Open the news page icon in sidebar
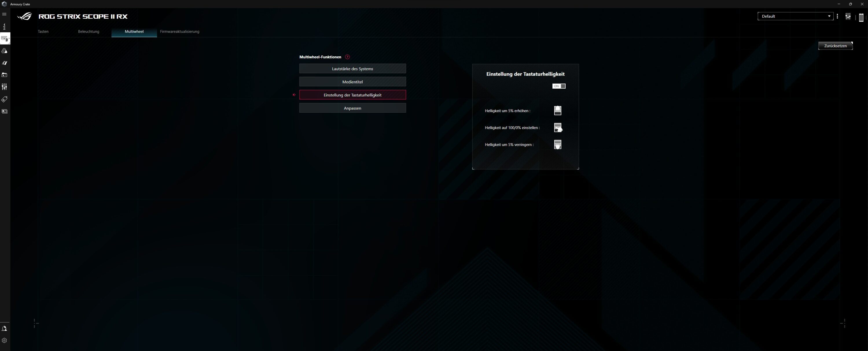Image resolution: width=868 pixels, height=351 pixels. pos(4,112)
